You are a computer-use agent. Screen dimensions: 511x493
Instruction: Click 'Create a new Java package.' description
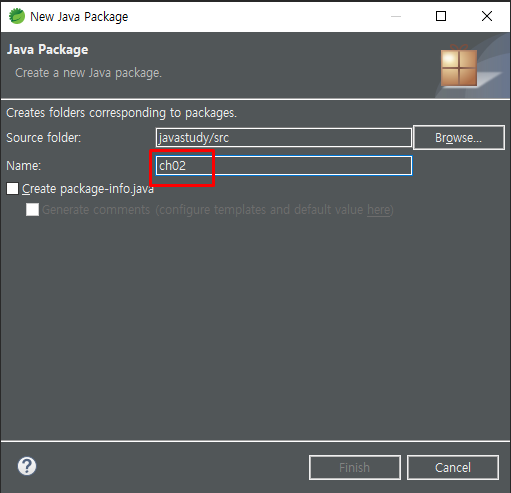pyautogui.click(x=88, y=73)
